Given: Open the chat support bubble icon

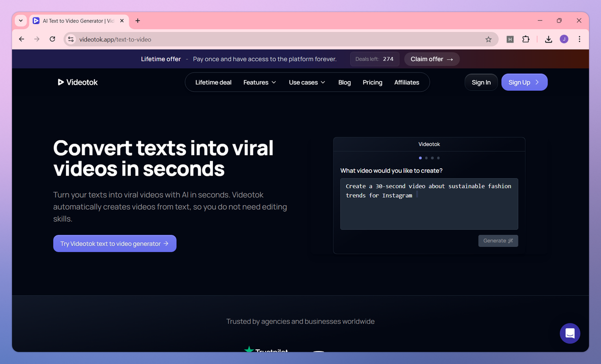Looking at the screenshot, I should [x=570, y=333].
